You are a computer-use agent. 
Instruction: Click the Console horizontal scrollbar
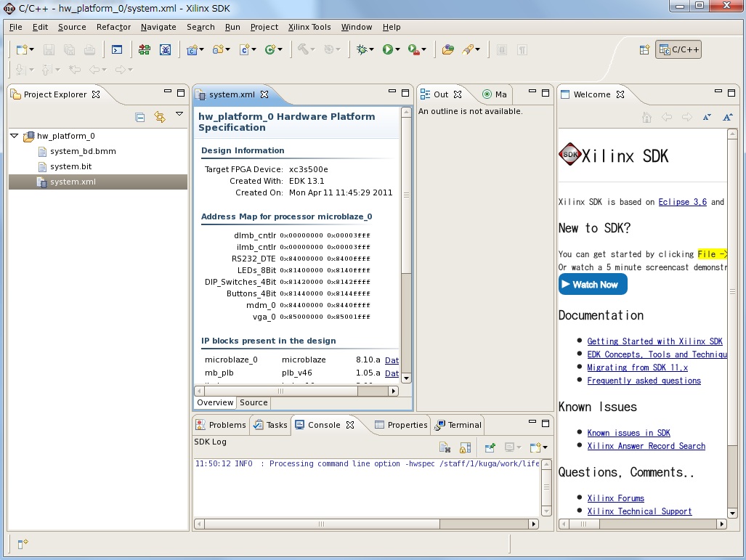point(366,524)
